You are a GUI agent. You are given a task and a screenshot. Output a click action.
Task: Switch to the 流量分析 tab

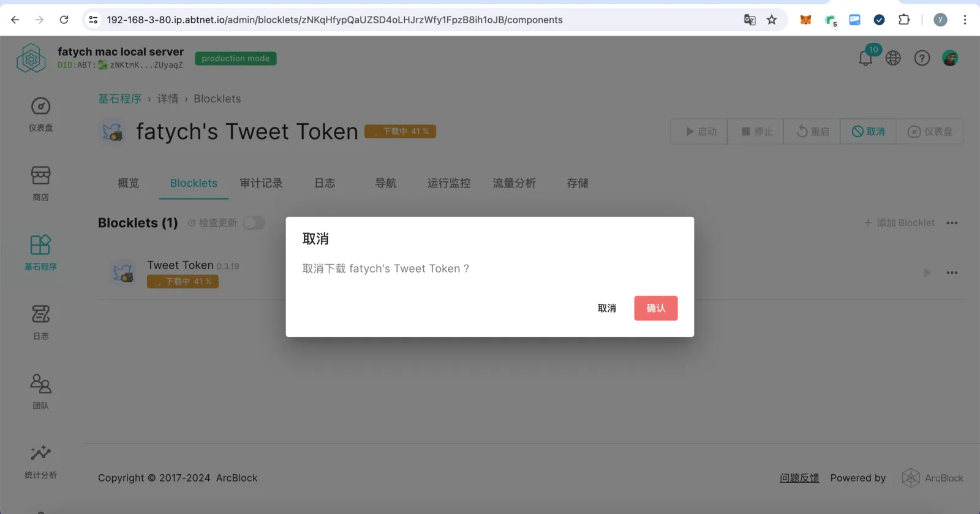tap(514, 183)
